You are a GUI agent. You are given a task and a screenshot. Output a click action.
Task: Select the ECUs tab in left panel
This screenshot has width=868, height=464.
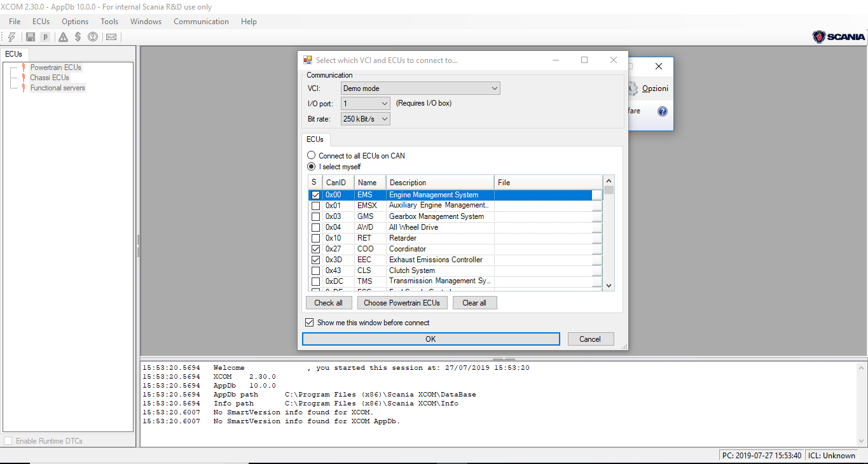coord(13,54)
